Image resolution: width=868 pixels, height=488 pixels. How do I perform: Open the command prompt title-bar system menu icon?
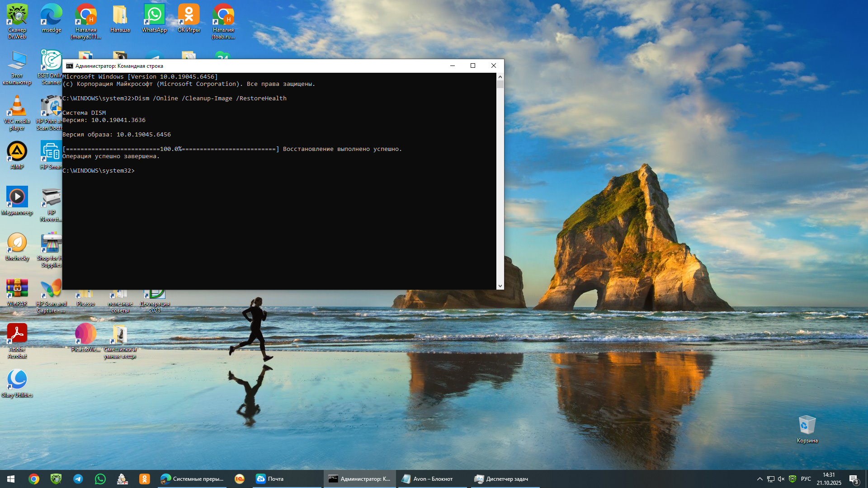(x=70, y=66)
